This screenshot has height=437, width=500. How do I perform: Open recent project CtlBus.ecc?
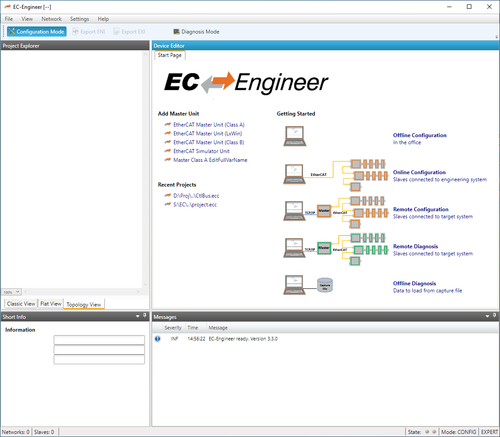coord(196,196)
